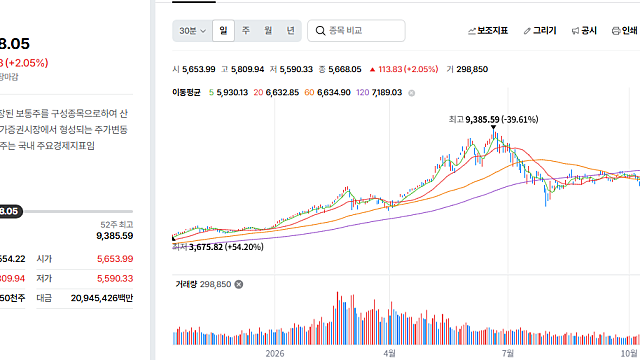Click the 20-day moving average value 6,632.85
This screenshot has height=360, width=640.
click(282, 93)
